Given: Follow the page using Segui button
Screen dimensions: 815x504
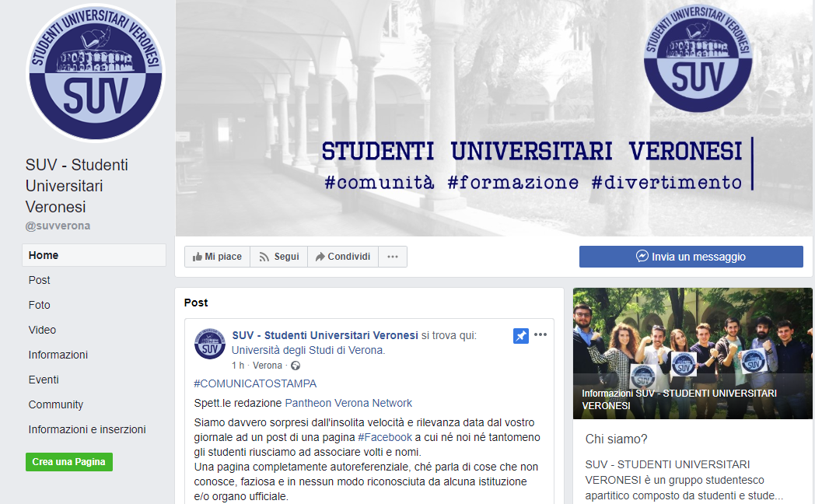Looking at the screenshot, I should (278, 257).
